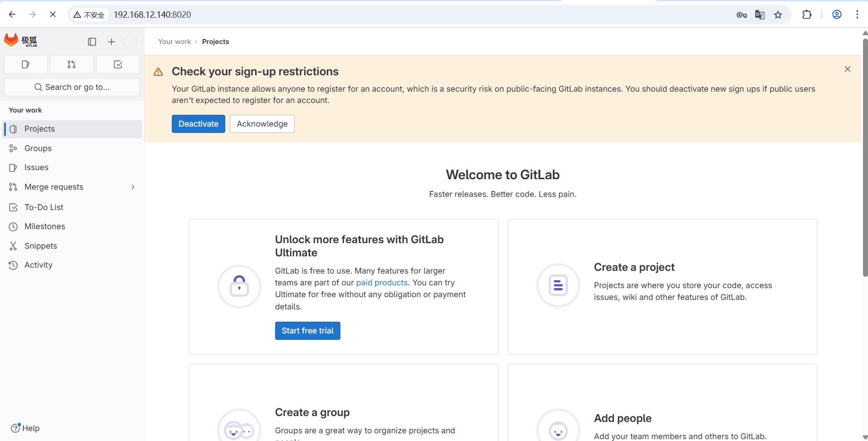Click the Projects breadcrumb

click(x=215, y=42)
